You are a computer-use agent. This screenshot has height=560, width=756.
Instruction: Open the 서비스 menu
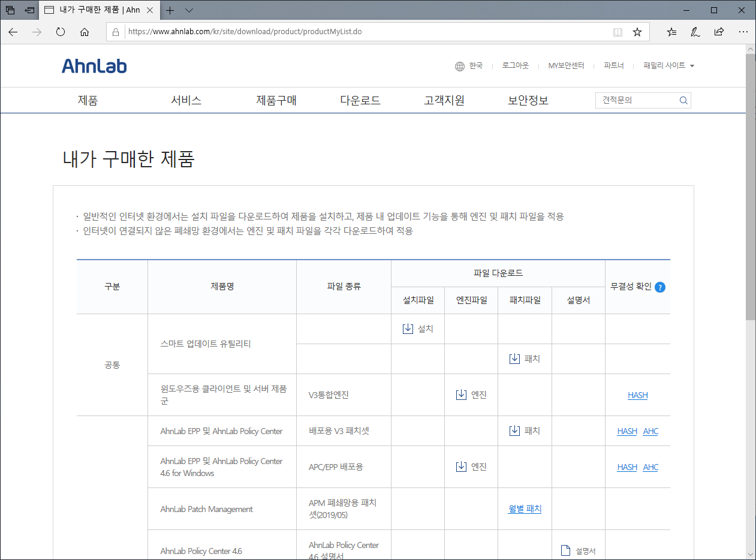[186, 101]
